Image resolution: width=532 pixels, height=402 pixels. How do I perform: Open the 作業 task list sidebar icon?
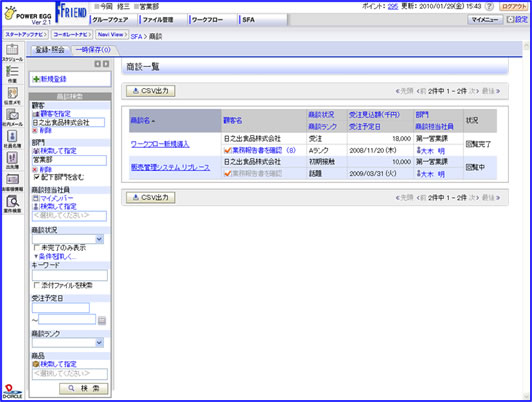pyautogui.click(x=12, y=72)
